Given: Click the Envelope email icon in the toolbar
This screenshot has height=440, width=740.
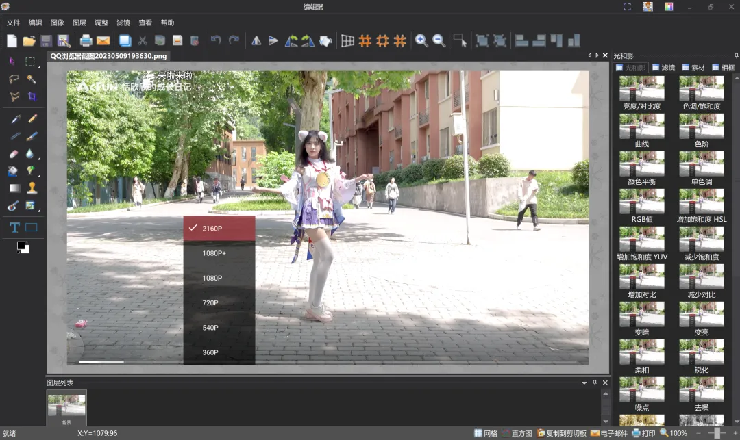Looking at the screenshot, I should (x=103, y=41).
